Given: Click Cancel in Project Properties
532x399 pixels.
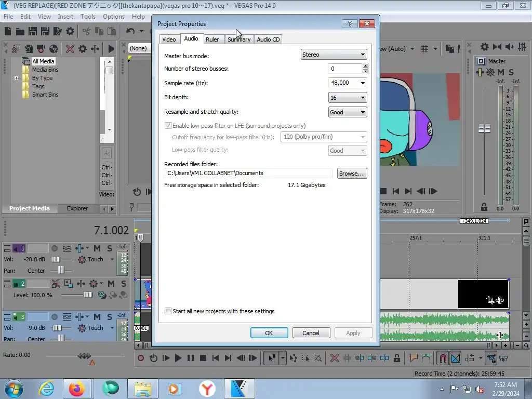Looking at the screenshot, I should tap(311, 333).
